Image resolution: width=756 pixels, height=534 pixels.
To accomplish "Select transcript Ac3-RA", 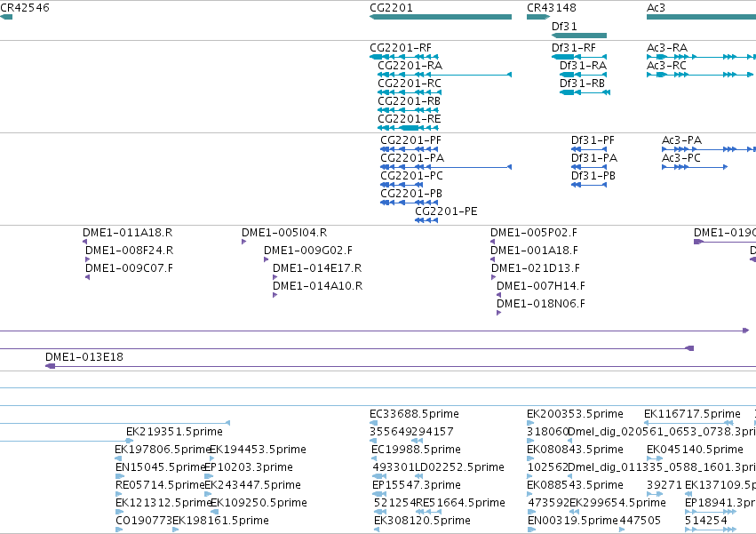I will (x=701, y=57).
